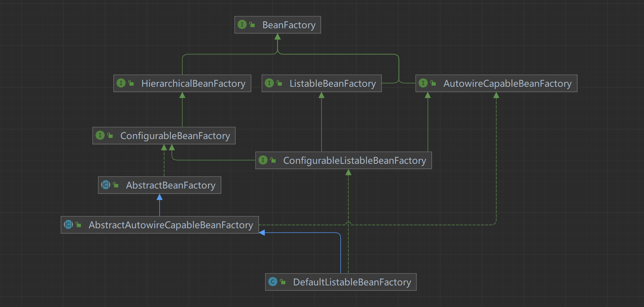
Task: Select ListableBeanFactory node label
Action: [332, 84]
